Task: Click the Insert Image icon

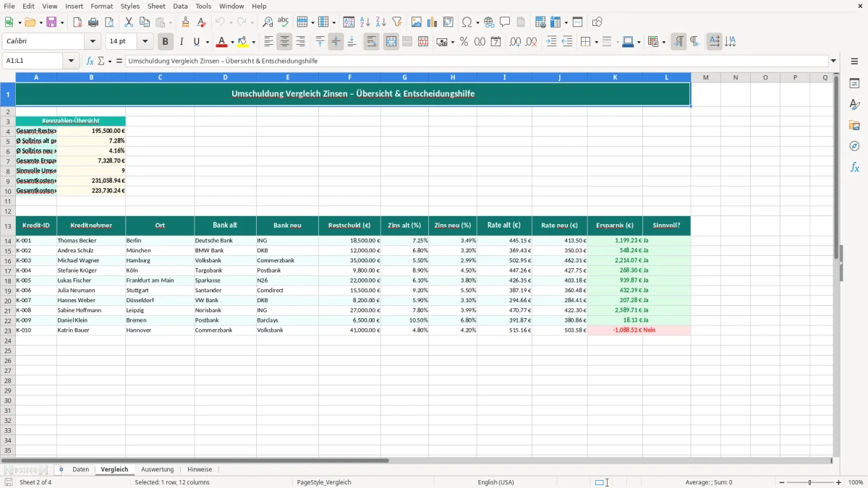Action: (x=417, y=22)
